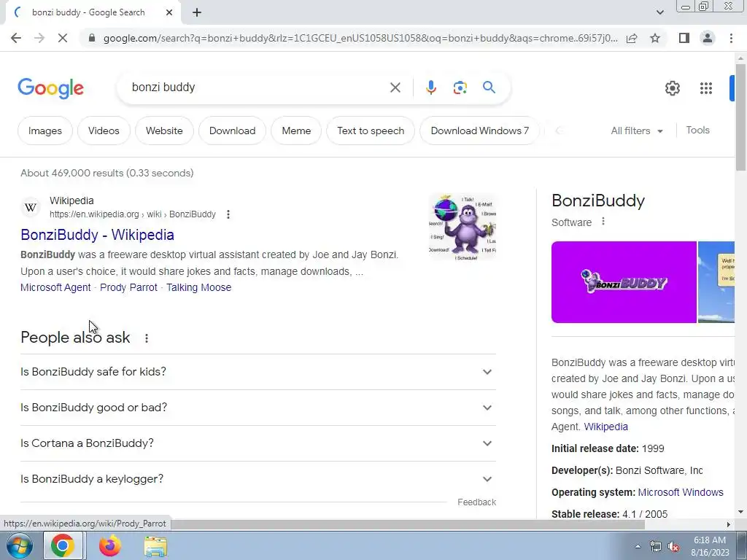Viewport: 747px width, 560px height.
Task: Stop loading the page with the X button
Action: click(63, 38)
